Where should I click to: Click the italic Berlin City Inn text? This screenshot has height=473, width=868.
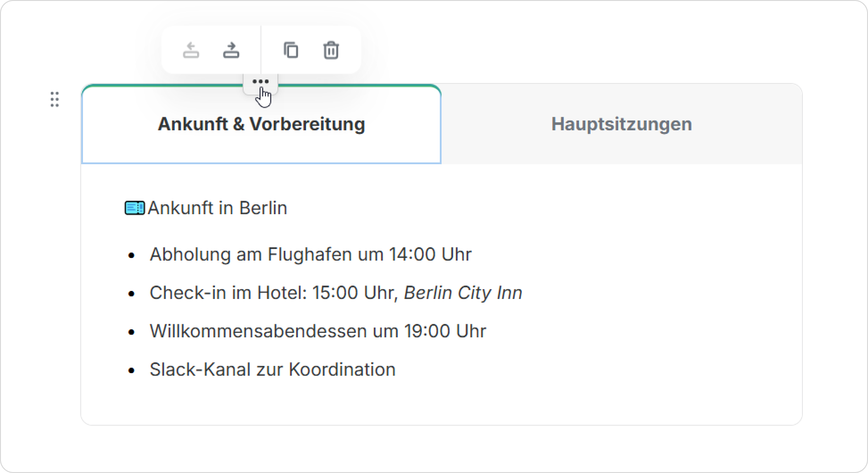[463, 293]
